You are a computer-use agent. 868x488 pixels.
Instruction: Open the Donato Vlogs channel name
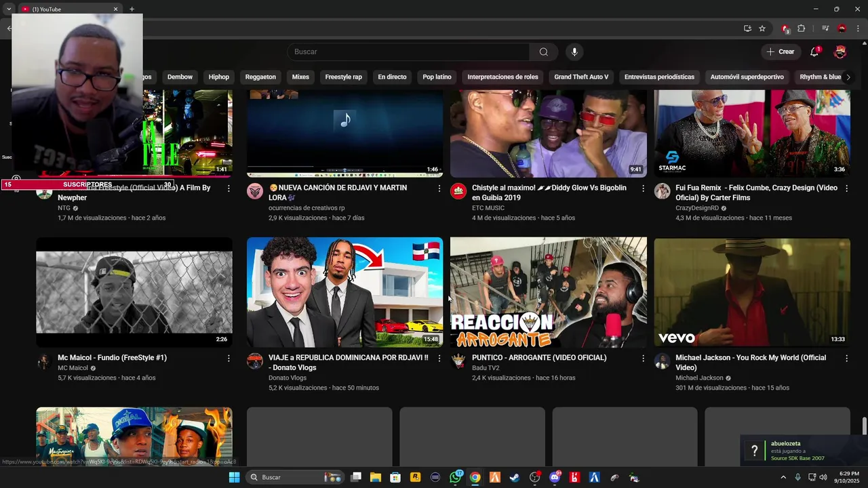[288, 378]
